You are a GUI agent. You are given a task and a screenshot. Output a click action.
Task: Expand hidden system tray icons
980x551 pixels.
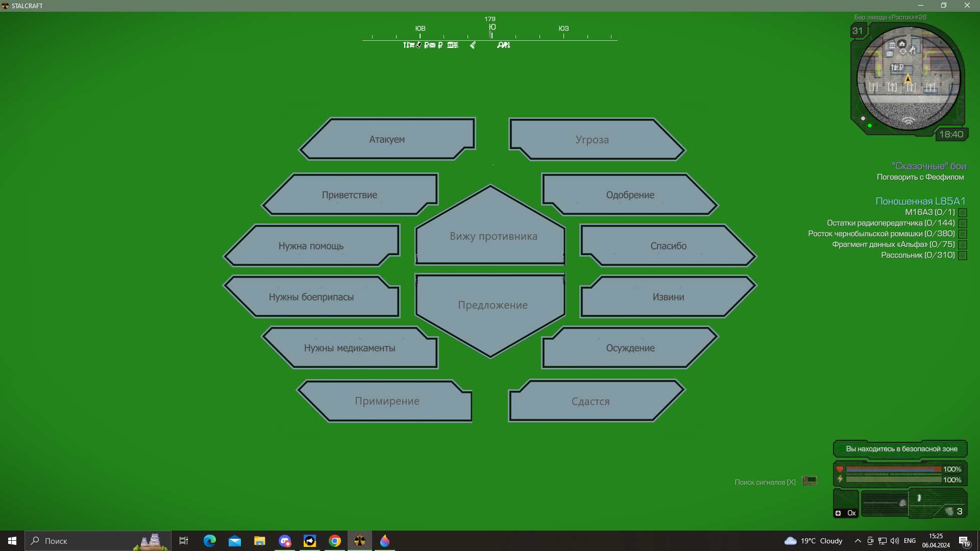pyautogui.click(x=857, y=541)
